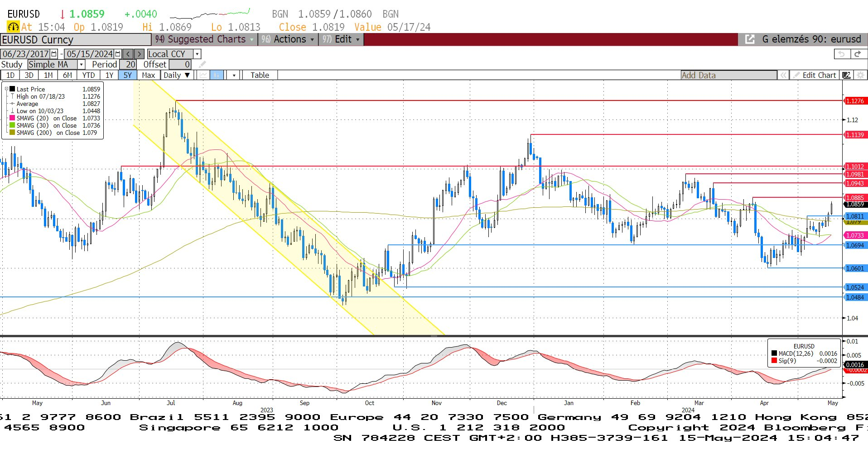Click the undo arrow icon

[x=842, y=54]
